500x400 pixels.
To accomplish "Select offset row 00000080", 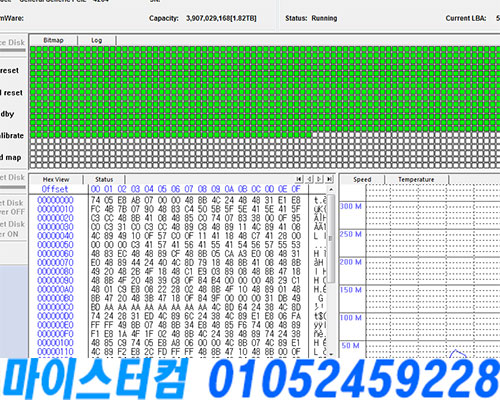I will click(55, 272).
